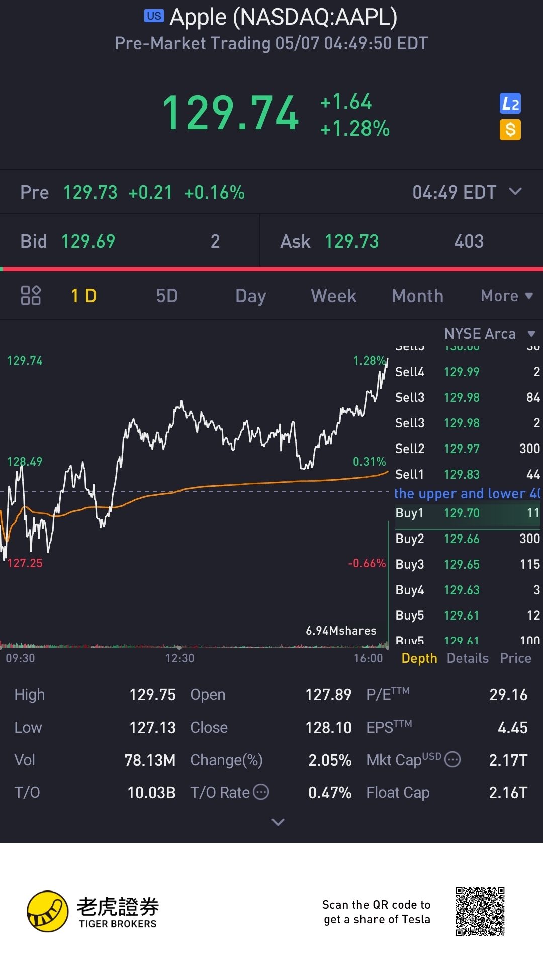The width and height of the screenshot is (543, 980).
Task: Tap the Float Cap 2.16T value
Action: click(x=508, y=793)
